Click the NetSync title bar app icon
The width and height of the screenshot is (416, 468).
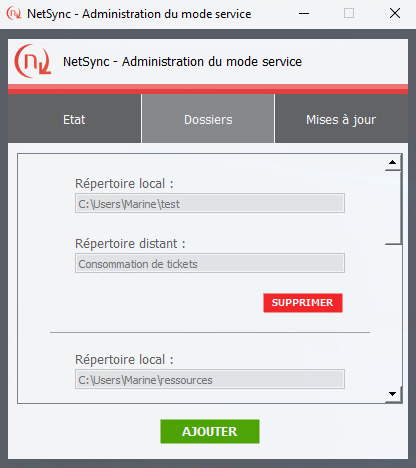click(14, 14)
